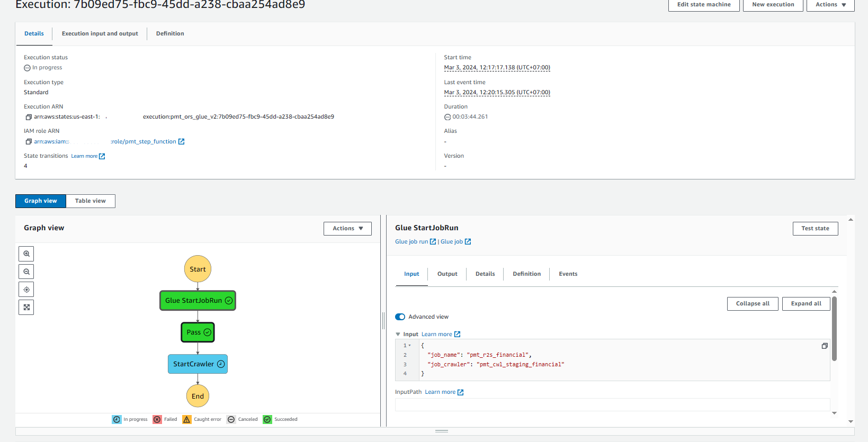The image size is (868, 442).
Task: Select the Glue StartJobRun state node
Action: tap(198, 301)
